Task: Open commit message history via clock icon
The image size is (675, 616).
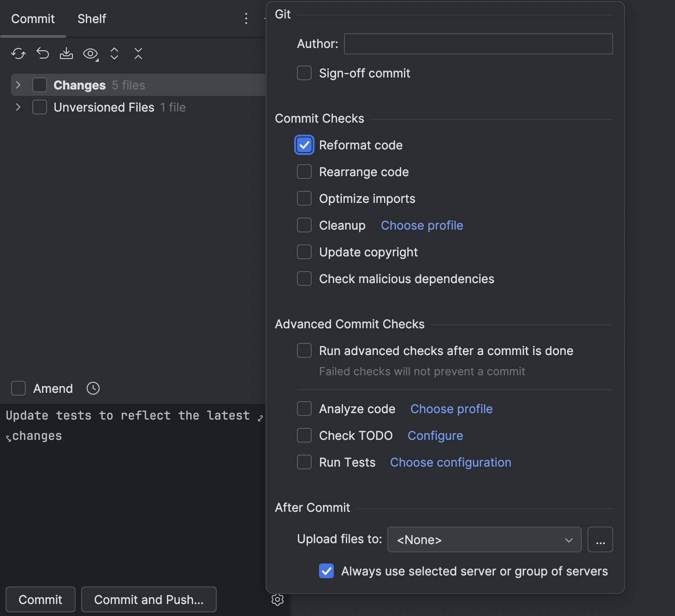Action: (92, 388)
